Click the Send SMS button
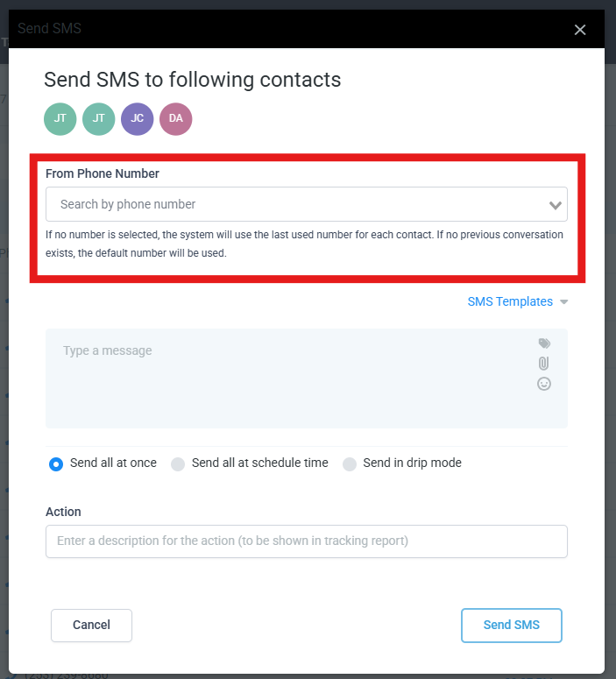This screenshot has width=616, height=679. coord(511,626)
